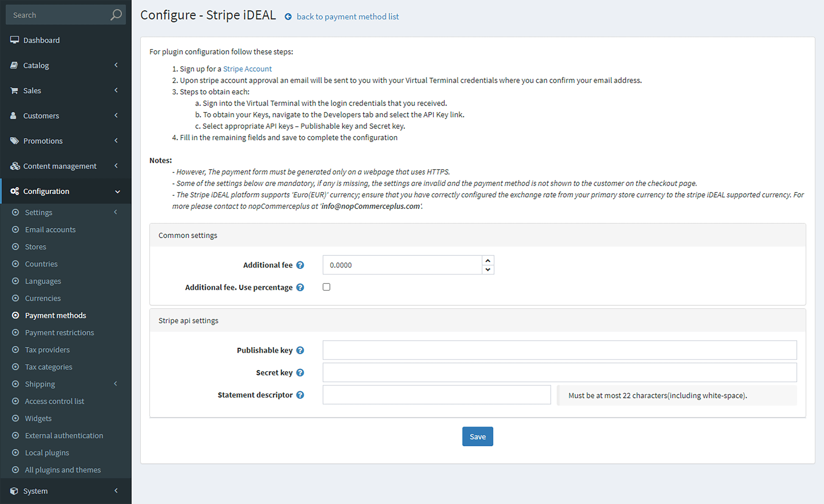Open the Secret key help icon
The width and height of the screenshot is (824, 504).
coord(300,372)
